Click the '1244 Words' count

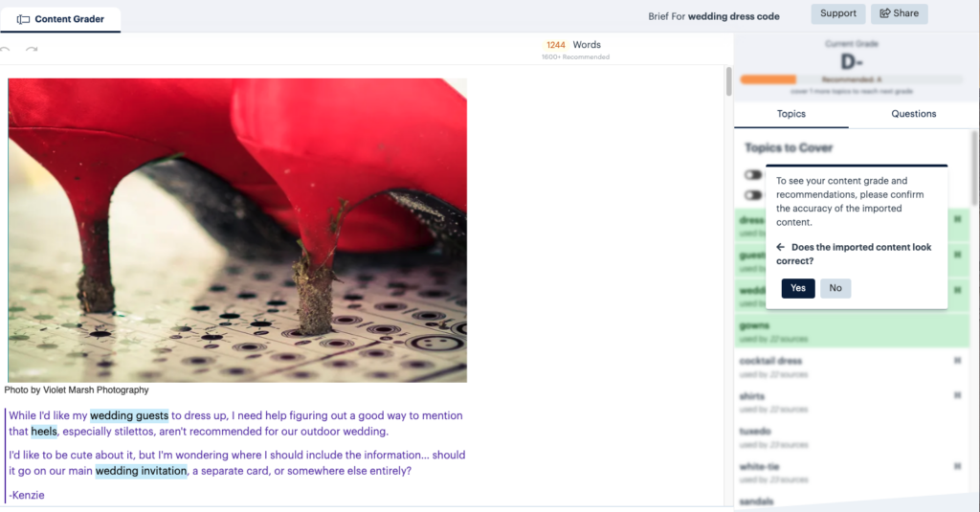coord(573,45)
